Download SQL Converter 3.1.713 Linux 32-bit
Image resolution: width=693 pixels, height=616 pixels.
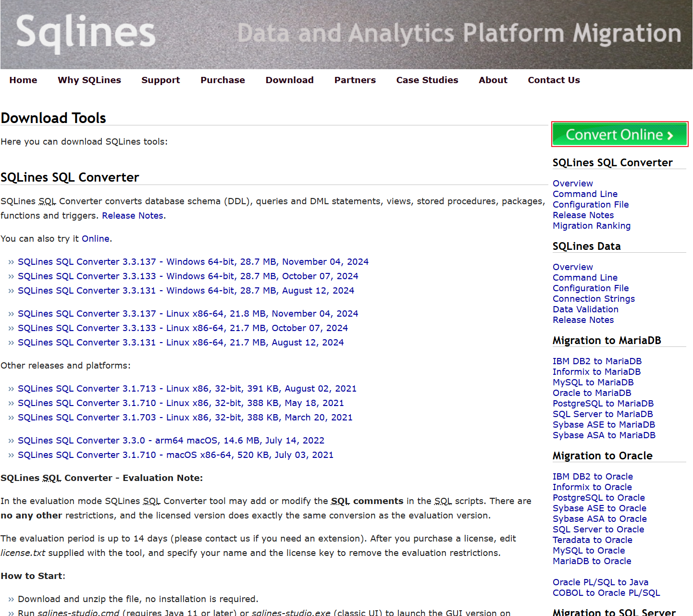click(x=187, y=389)
